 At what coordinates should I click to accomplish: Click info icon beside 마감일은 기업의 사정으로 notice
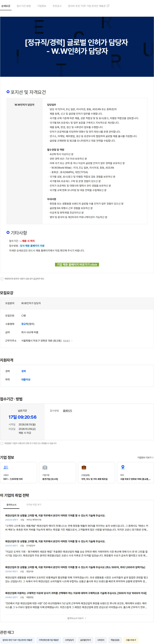pyautogui.click(x=2, y=443)
